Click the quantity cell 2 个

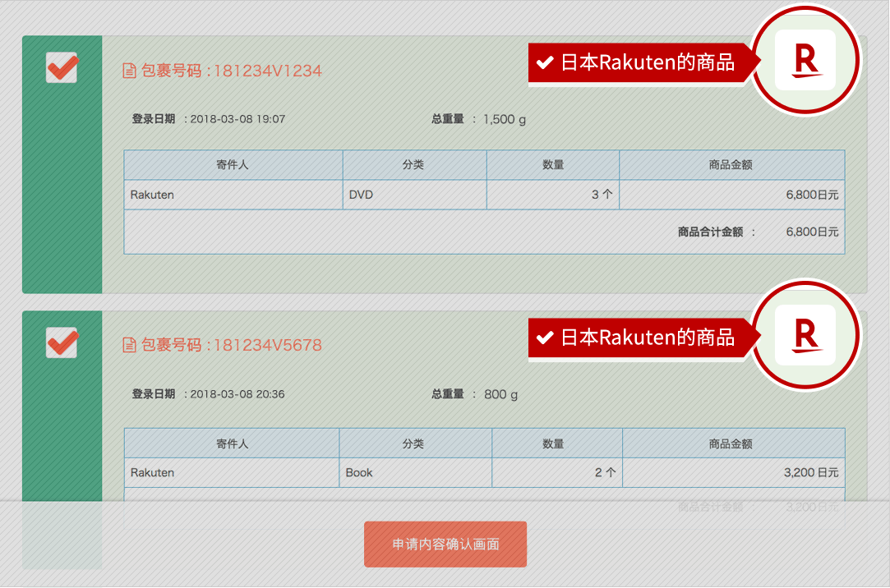[x=557, y=472]
